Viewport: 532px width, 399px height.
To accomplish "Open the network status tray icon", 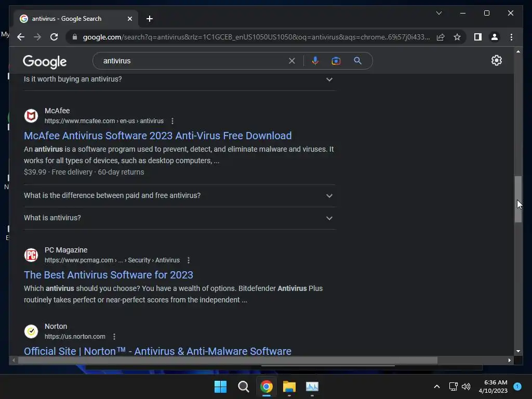I will pyautogui.click(x=453, y=387).
